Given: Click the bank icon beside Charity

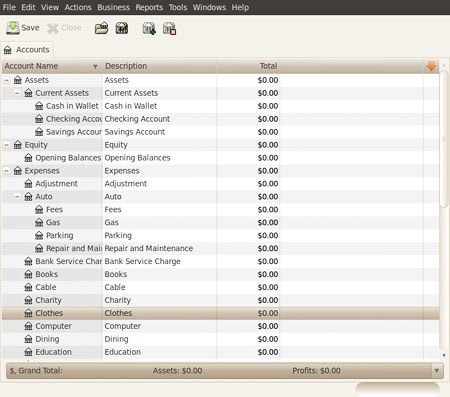Looking at the screenshot, I should [x=28, y=300].
